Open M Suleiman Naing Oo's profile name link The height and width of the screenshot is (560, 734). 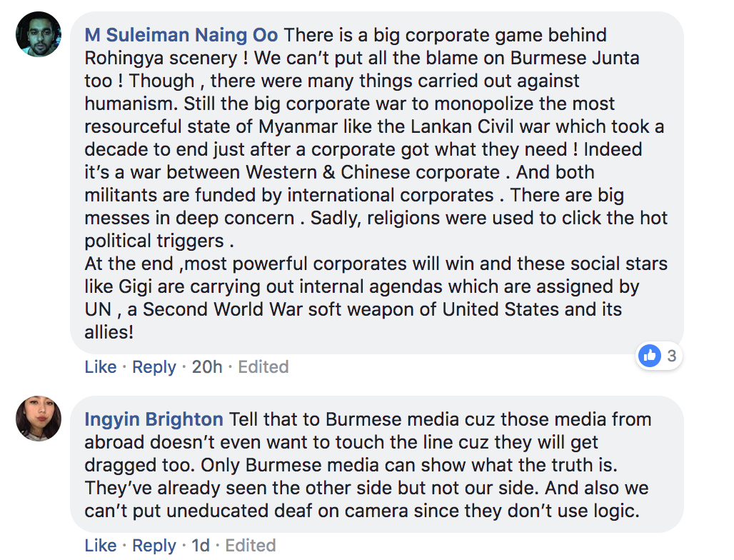point(181,35)
